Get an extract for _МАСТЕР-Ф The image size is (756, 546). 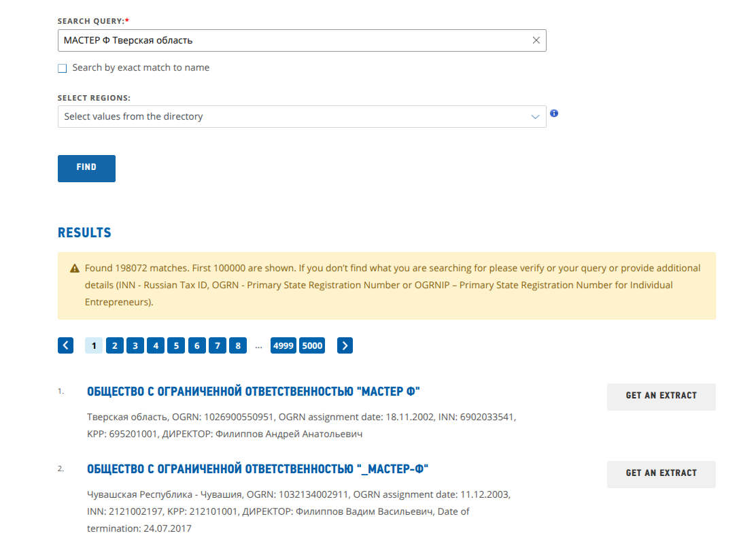tap(661, 474)
